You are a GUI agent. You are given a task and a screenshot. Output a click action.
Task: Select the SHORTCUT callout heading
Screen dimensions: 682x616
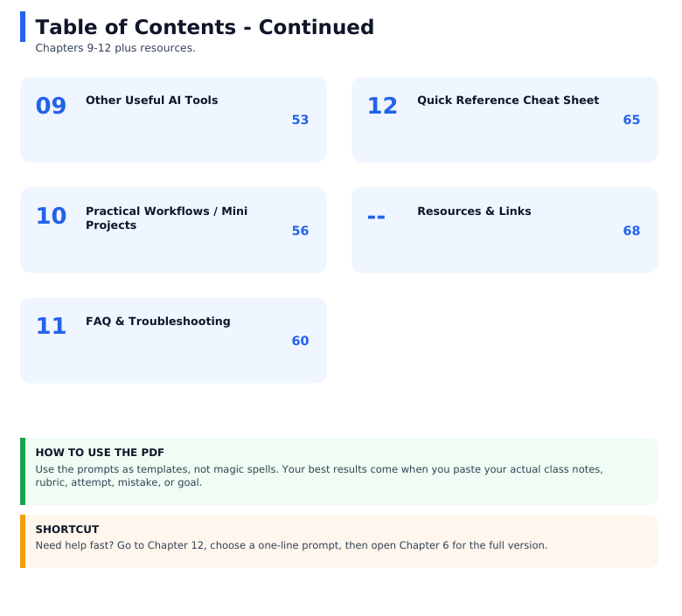pyautogui.click(x=67, y=529)
